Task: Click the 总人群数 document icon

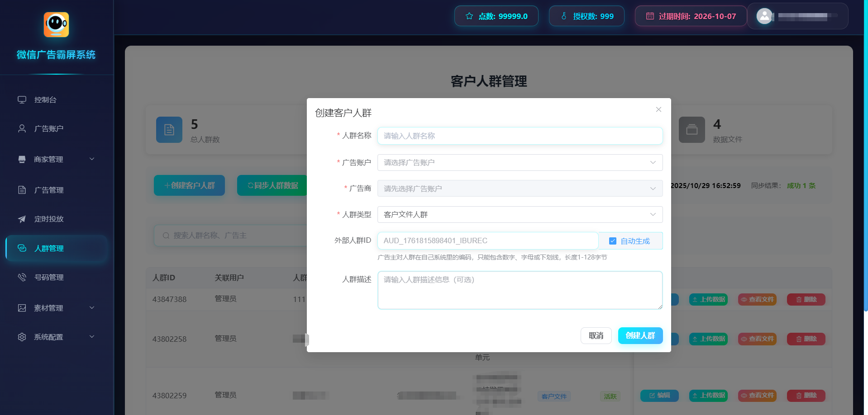Action: 169,130
